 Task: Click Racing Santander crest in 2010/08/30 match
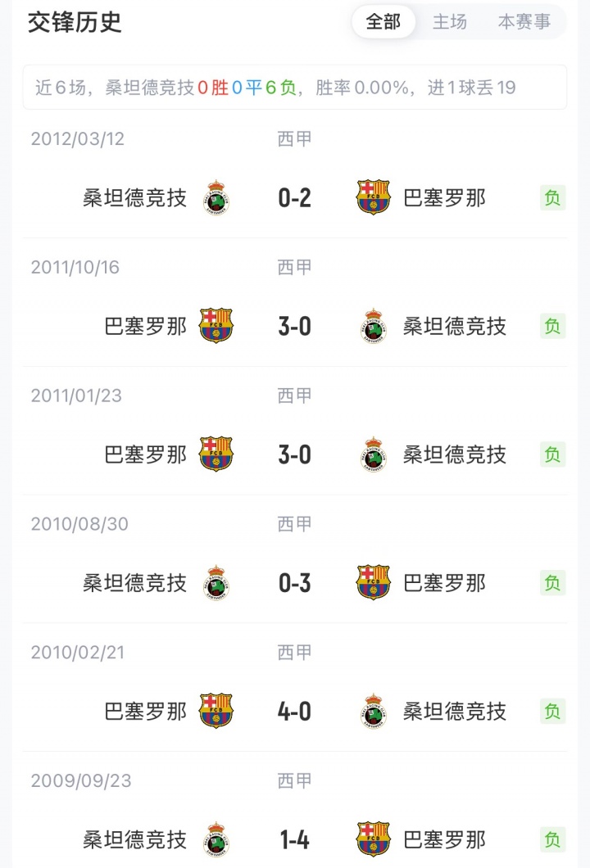(x=216, y=582)
